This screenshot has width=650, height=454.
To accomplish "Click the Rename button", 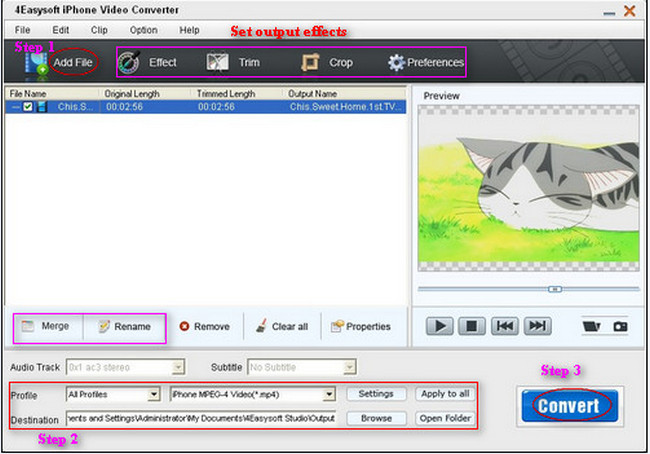I will (x=124, y=327).
